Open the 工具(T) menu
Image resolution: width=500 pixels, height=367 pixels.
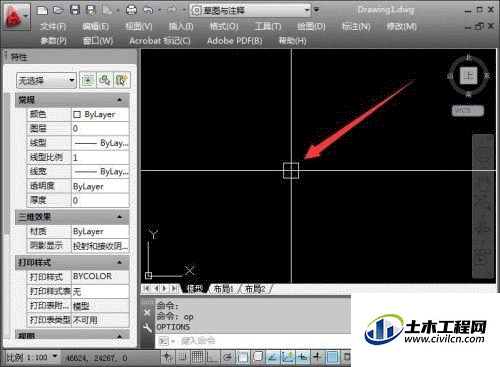(x=268, y=26)
